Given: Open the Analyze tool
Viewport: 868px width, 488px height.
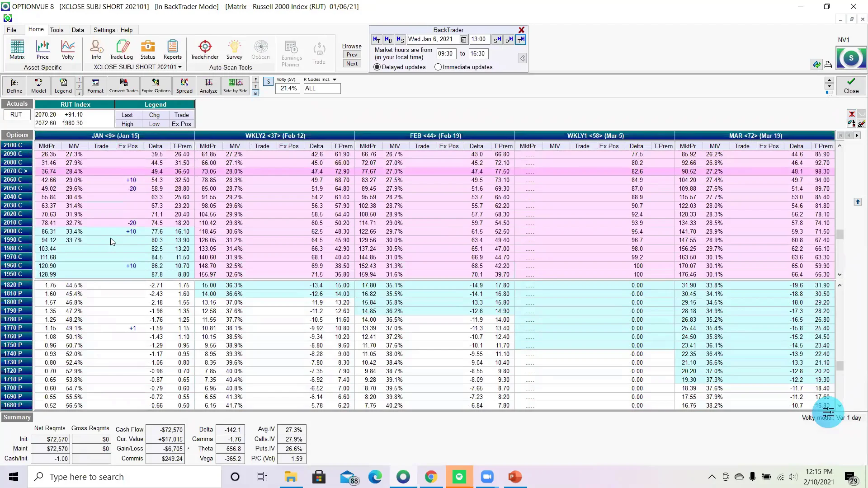Looking at the screenshot, I should point(209,85).
